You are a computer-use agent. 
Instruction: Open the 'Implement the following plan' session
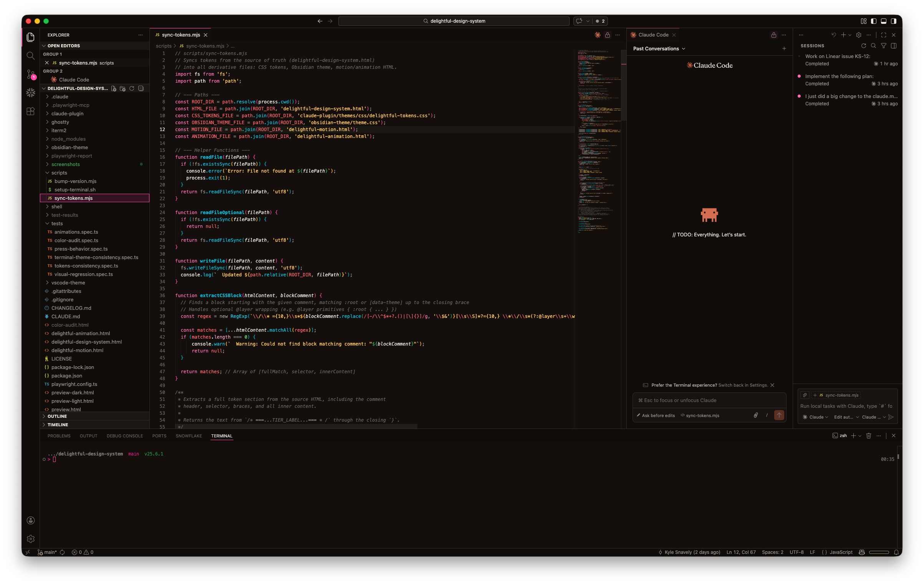[x=839, y=76]
